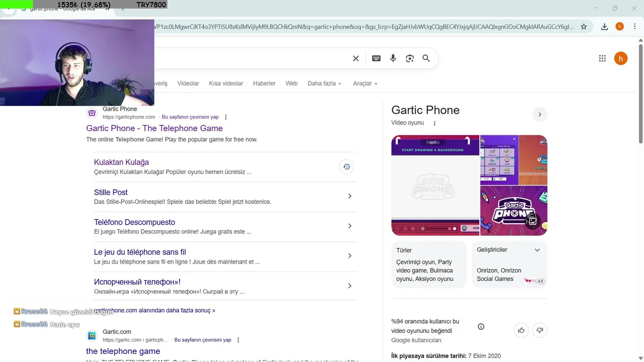Open large drawing background screenshot thumbnail
644x362 pixels.
point(435,185)
